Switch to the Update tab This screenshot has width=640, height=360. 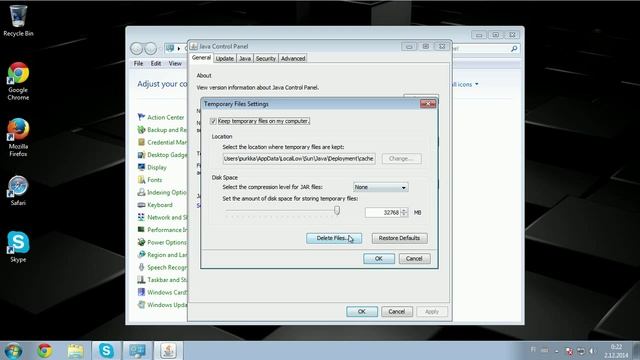coord(224,58)
